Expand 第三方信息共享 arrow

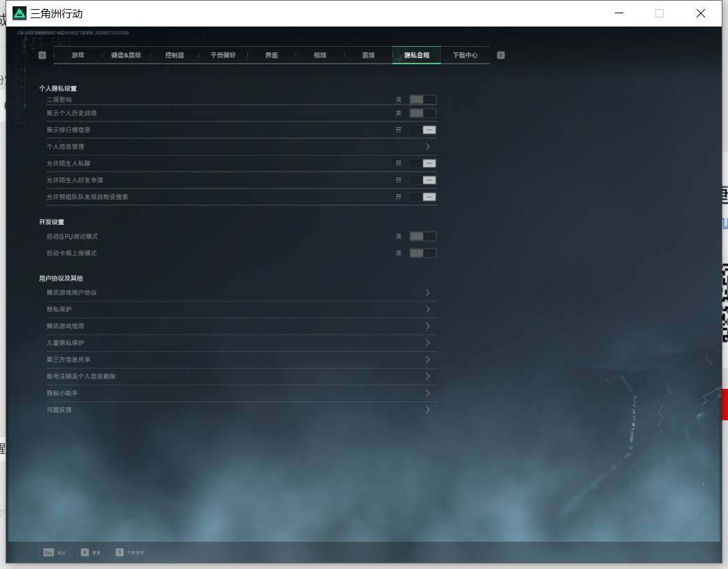pyautogui.click(x=428, y=360)
